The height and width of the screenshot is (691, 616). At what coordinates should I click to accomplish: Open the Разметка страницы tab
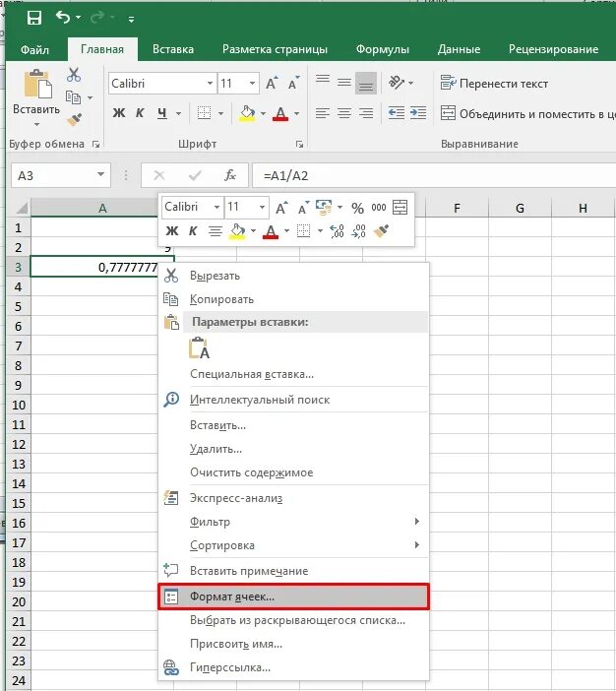[275, 49]
